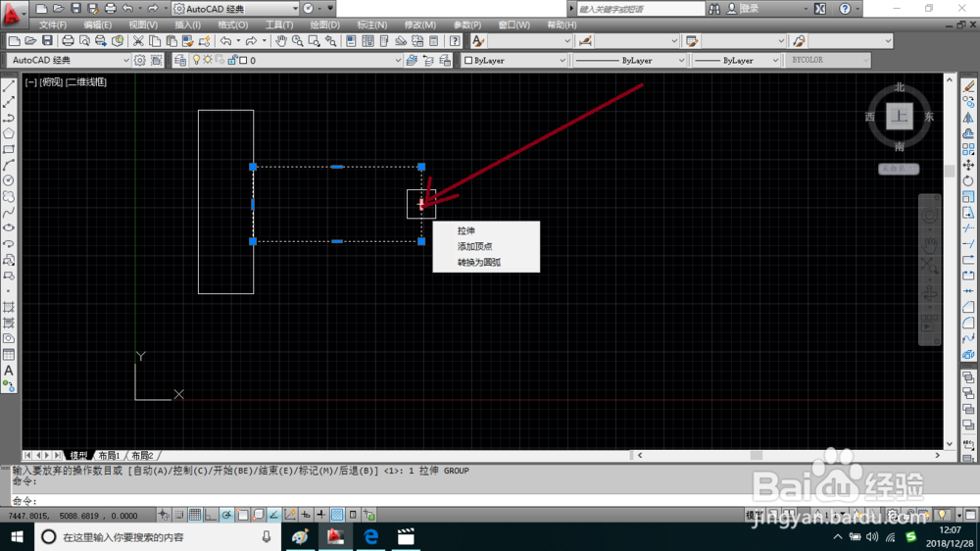The width and height of the screenshot is (980, 551).
Task: Open the 绘图(D) menu
Action: [x=325, y=25]
